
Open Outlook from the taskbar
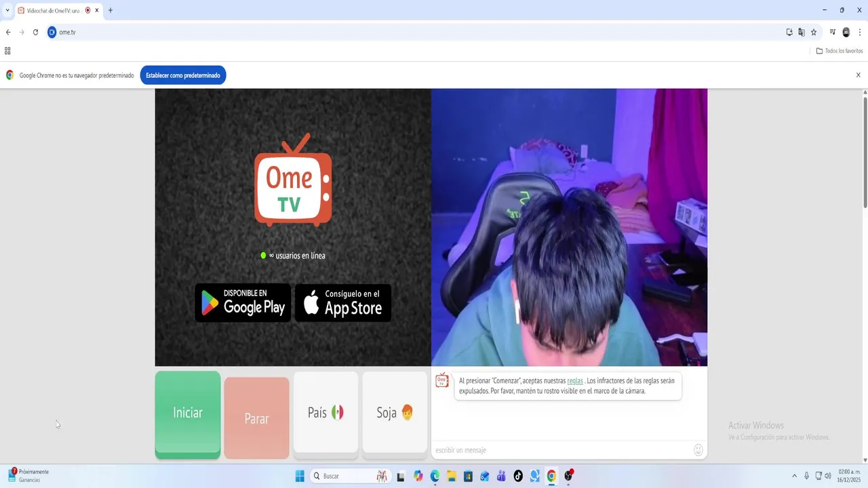pyautogui.click(x=485, y=476)
